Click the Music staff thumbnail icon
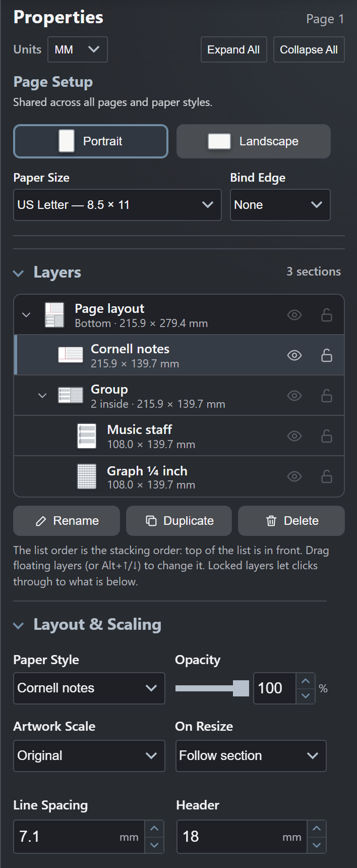Image resolution: width=357 pixels, height=868 pixels. (x=87, y=436)
